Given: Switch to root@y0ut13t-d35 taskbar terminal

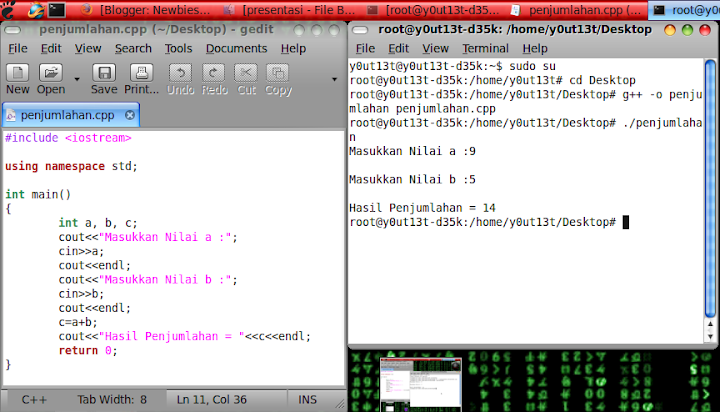Looking at the screenshot, I should click(434, 10).
